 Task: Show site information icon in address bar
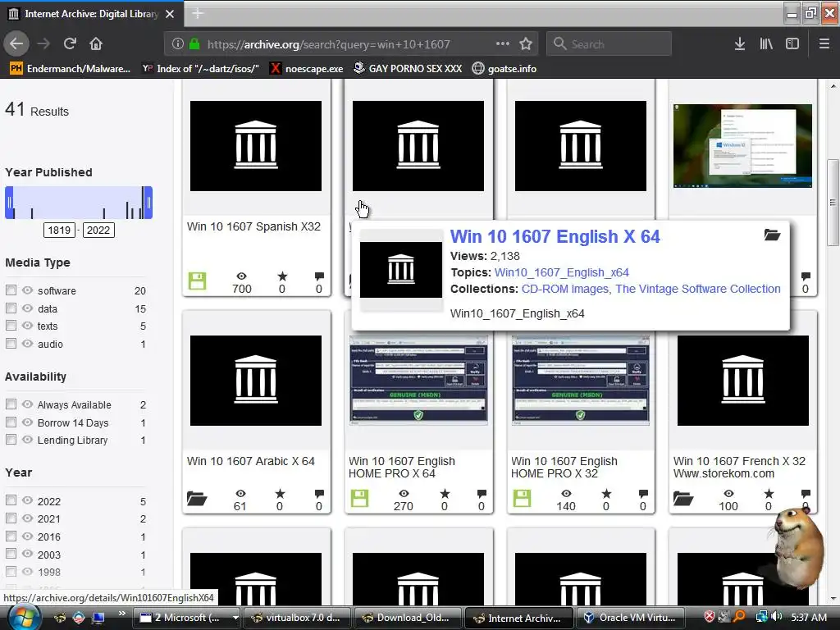pos(178,44)
